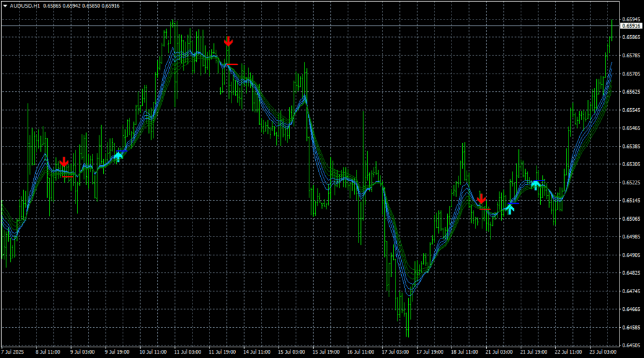Click the 15 Jul 03:00 time axis label

(x=291, y=352)
